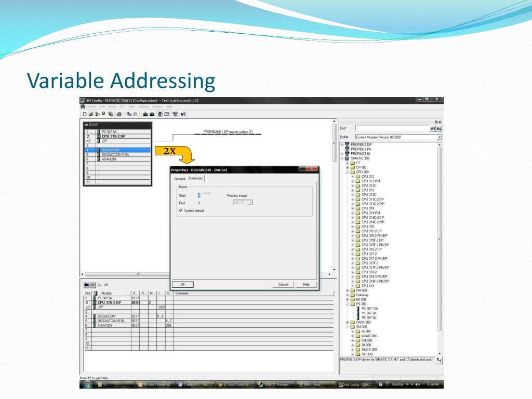
Task: Click the context Help arrow icon
Action: (183, 114)
